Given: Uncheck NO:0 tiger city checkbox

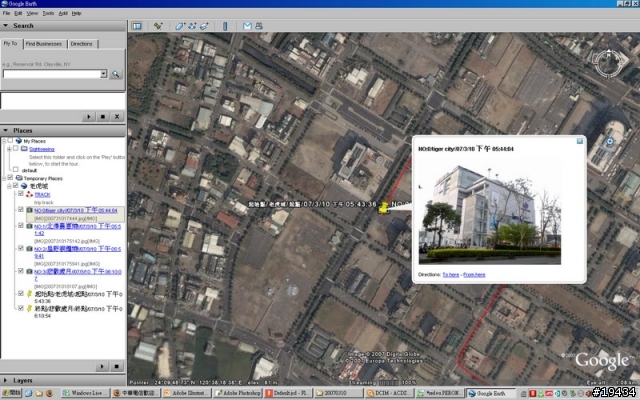Looking at the screenshot, I should (21, 210).
